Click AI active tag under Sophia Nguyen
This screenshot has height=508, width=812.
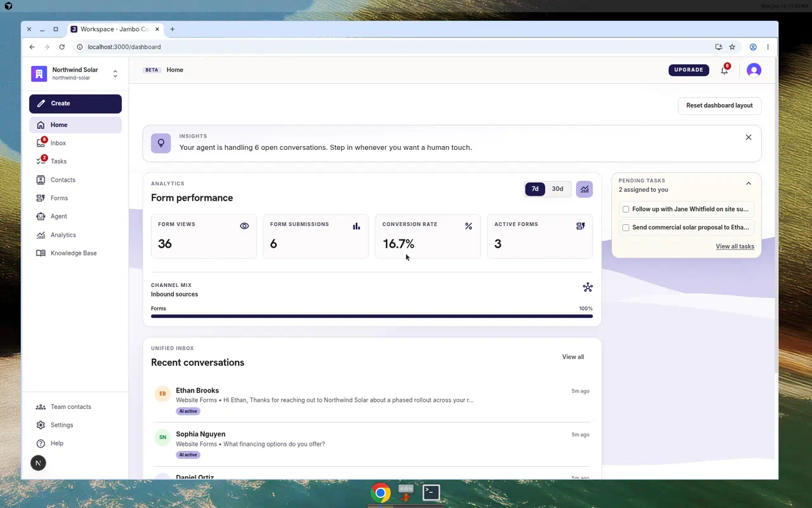(188, 455)
